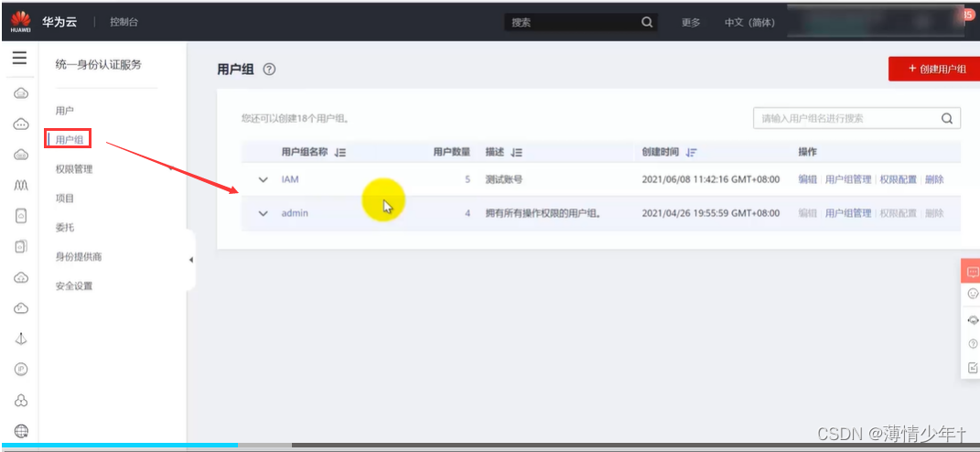Click the 测试账号 description text

coord(504,179)
